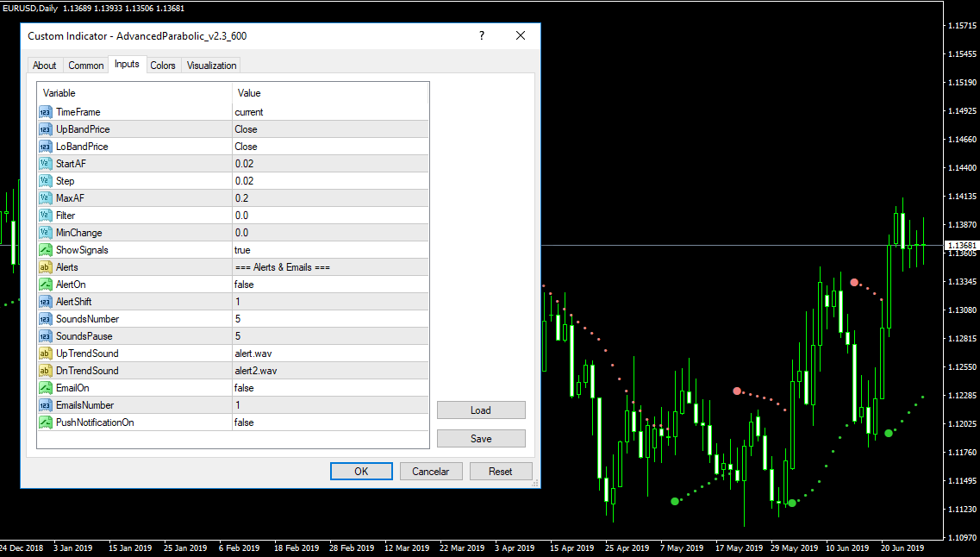Select the PushNotificationOn value 'false'
Screen dimensions: 980x557
click(244, 422)
